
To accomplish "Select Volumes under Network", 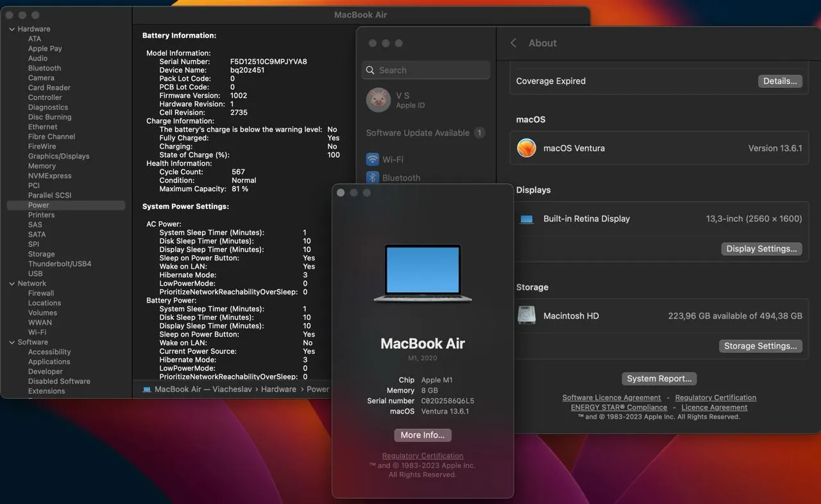I will tap(43, 313).
